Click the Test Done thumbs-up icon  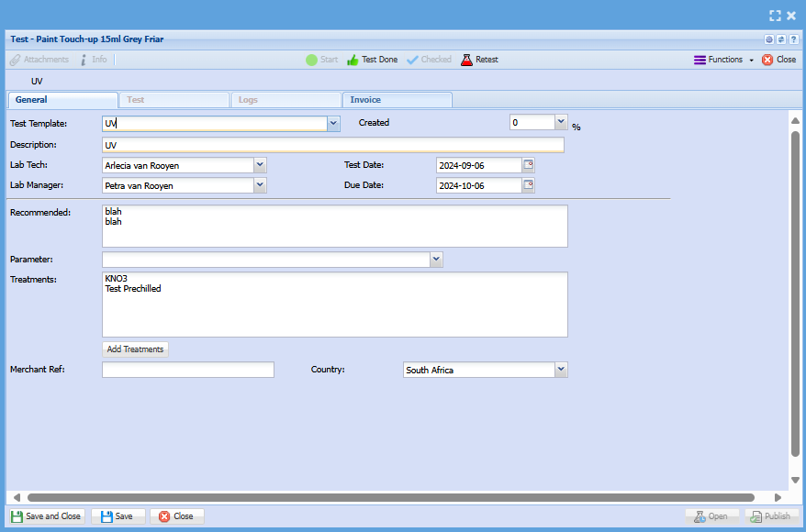tap(353, 60)
